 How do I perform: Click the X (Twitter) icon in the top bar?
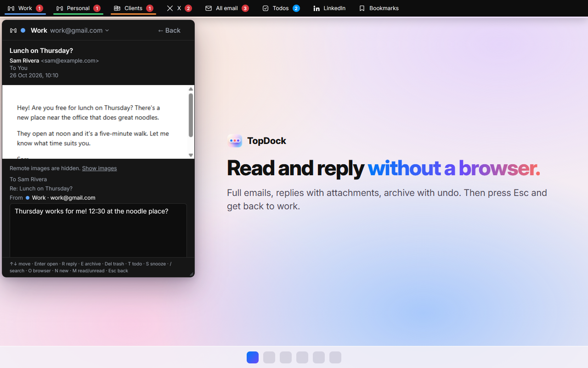170,8
